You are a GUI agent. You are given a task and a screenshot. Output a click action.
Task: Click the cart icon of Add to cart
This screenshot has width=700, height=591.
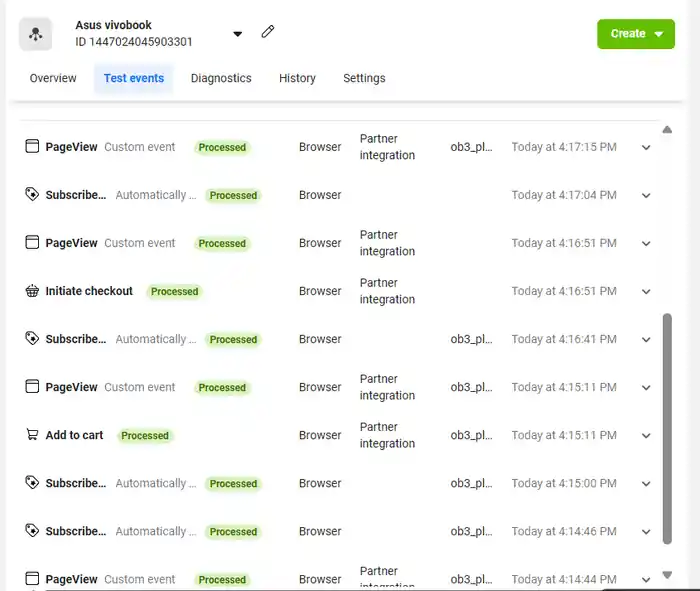(x=32, y=434)
